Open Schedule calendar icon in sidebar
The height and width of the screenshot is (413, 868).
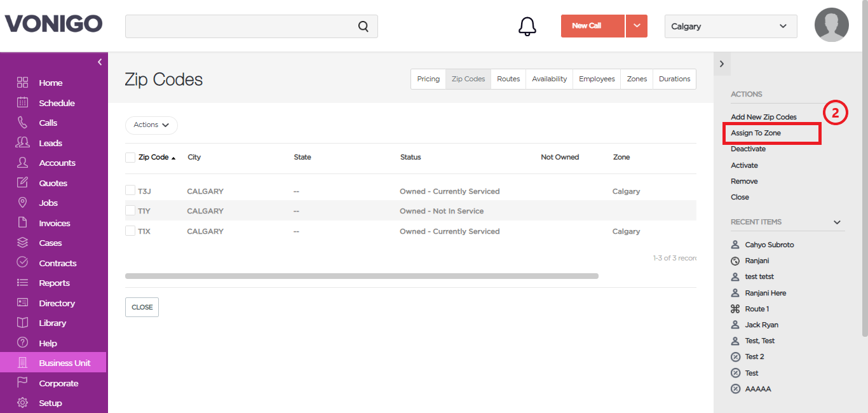22,102
